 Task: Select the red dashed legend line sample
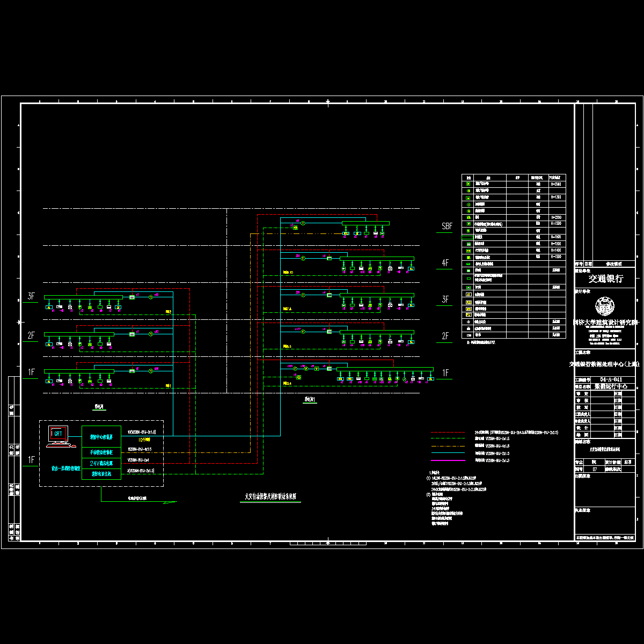point(448,431)
